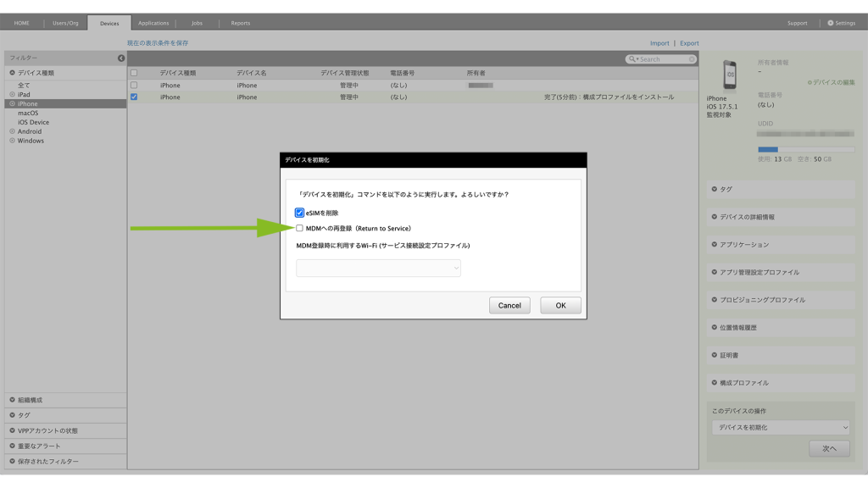The image size is (868, 488).
Task: Click the 次へ button
Action: point(829,449)
